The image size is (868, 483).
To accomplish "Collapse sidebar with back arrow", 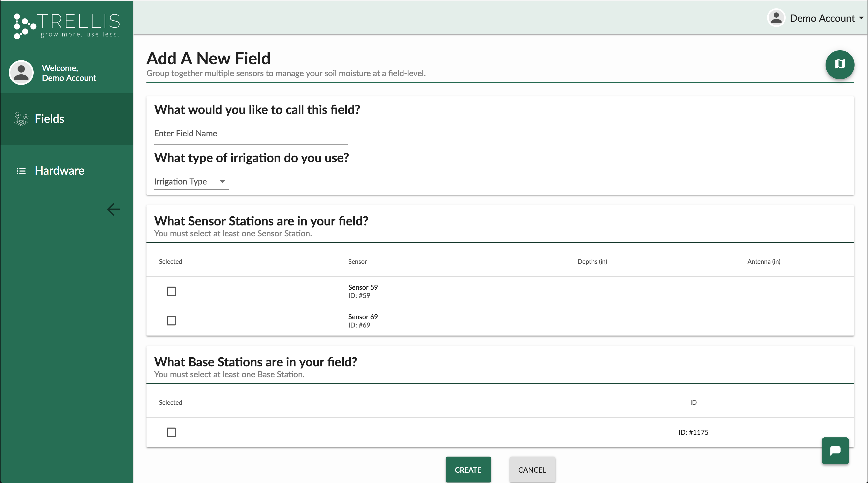I will [x=113, y=209].
